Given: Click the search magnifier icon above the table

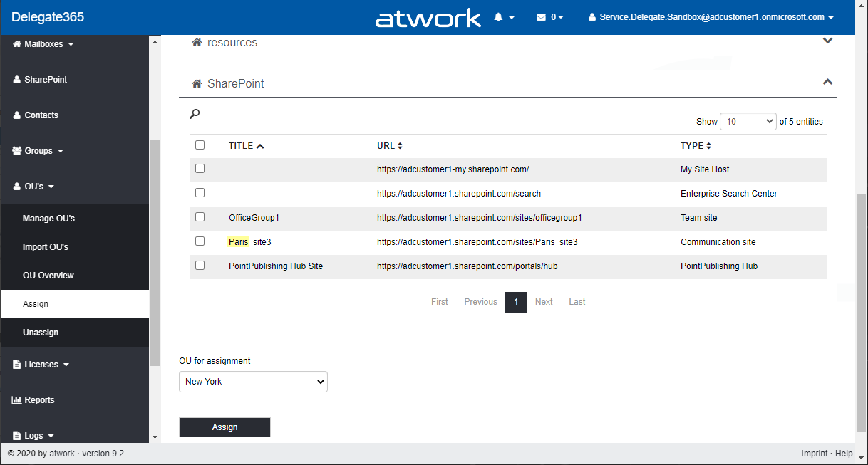Looking at the screenshot, I should coord(195,114).
